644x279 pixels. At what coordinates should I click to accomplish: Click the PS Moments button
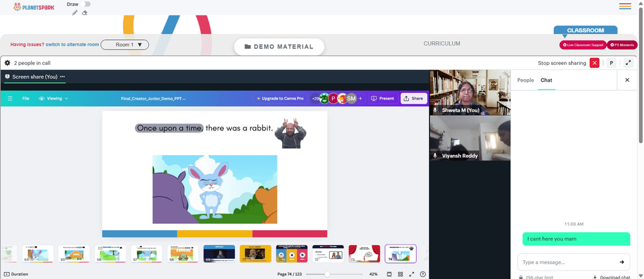(x=622, y=45)
